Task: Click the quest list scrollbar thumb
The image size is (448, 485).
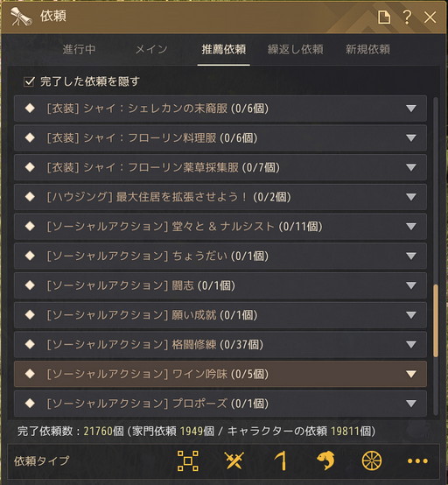Action: point(436,320)
